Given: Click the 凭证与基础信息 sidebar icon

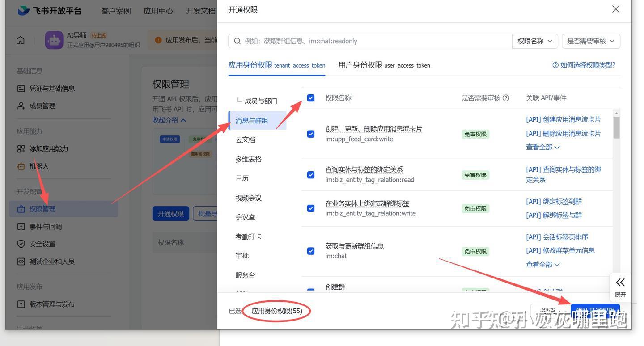Looking at the screenshot, I should pyautogui.click(x=21, y=89).
